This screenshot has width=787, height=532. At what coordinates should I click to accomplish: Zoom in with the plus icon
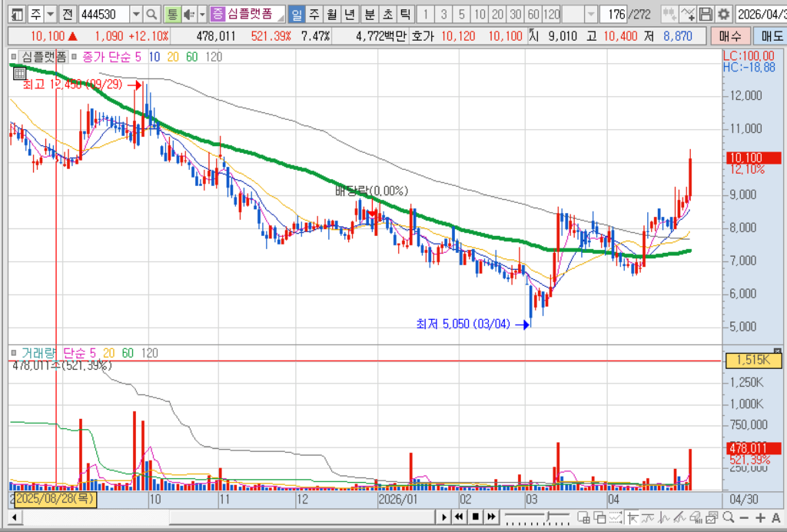(x=760, y=517)
